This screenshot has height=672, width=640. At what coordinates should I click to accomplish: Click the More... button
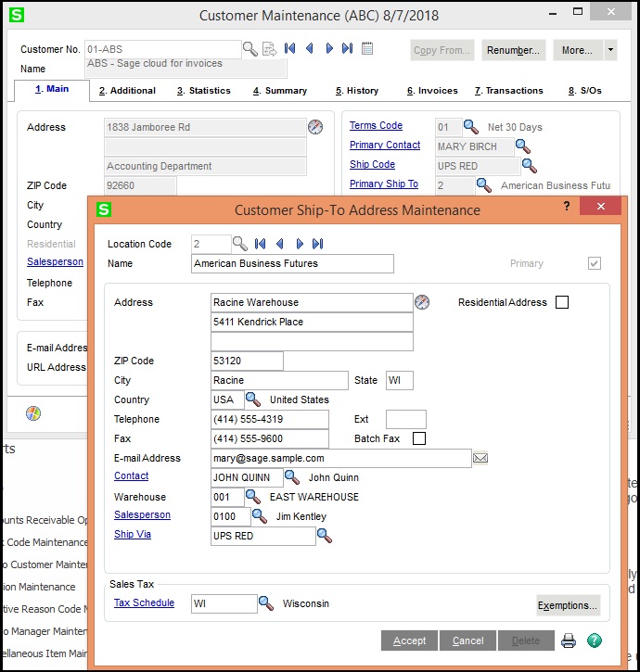(x=577, y=50)
